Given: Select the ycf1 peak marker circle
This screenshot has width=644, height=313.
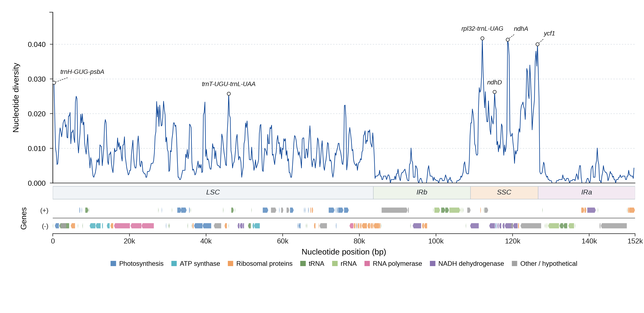Looking at the screenshot, I should coord(537,44).
